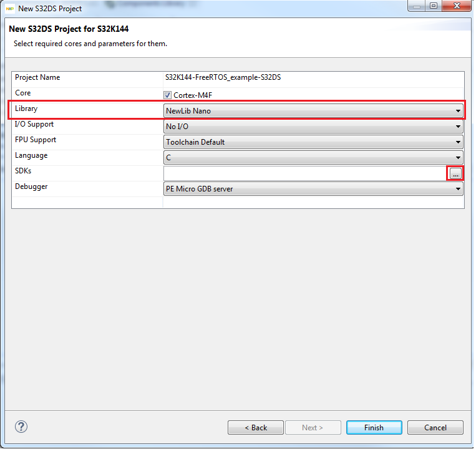Open the FPU Support Toolchain Default dropdown
The width and height of the screenshot is (476, 449).
tap(313, 142)
